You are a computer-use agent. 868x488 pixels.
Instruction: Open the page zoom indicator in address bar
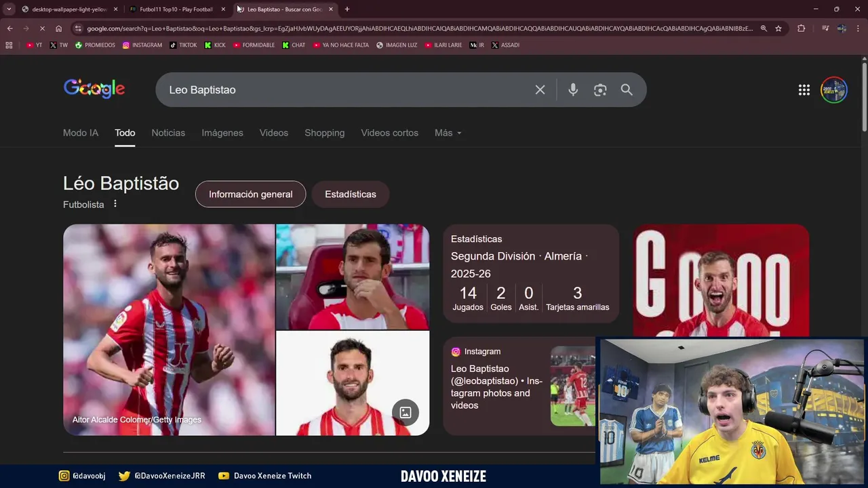tap(764, 28)
